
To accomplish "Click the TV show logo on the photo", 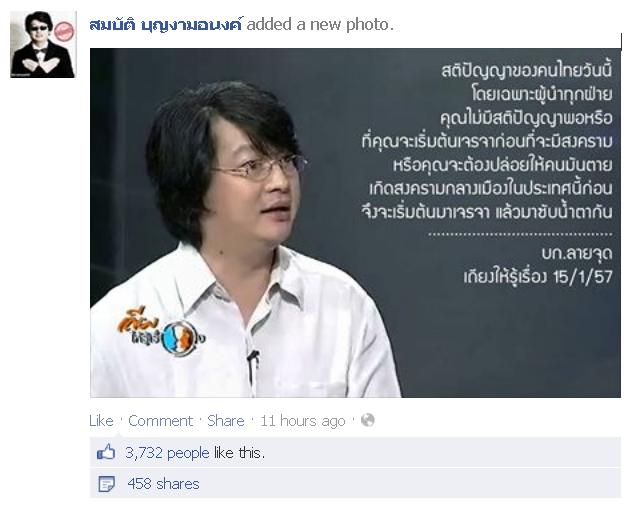I will point(162,332).
